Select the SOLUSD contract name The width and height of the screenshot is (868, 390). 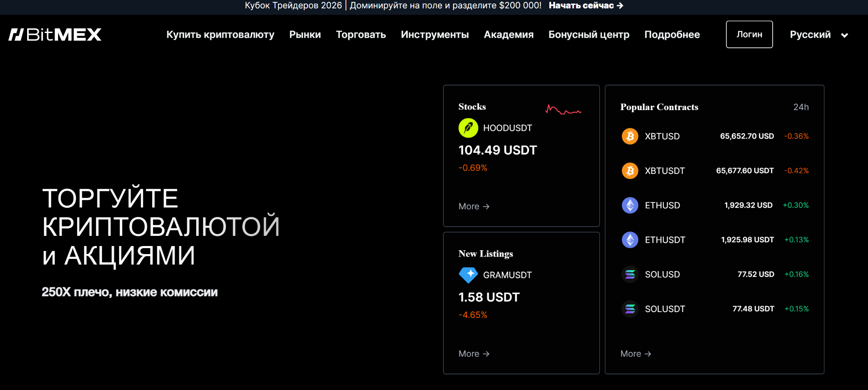(662, 274)
